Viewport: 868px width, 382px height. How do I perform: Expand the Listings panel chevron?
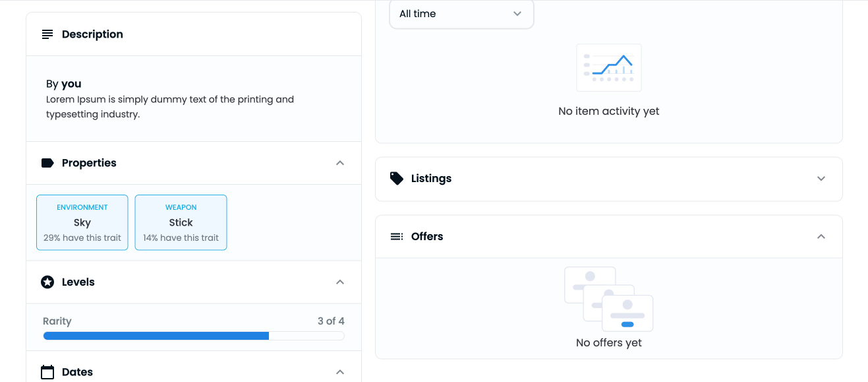(x=821, y=178)
